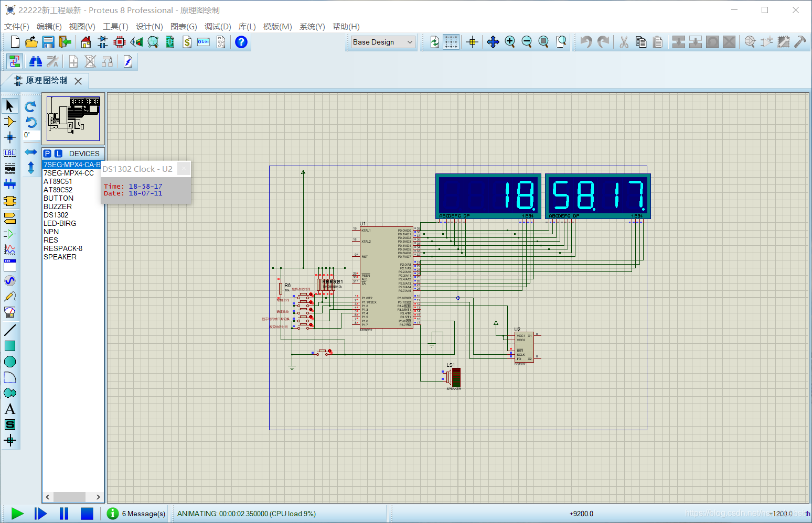Click the Cut scissors icon
Image resolution: width=812 pixels, height=523 pixels.
[624, 42]
